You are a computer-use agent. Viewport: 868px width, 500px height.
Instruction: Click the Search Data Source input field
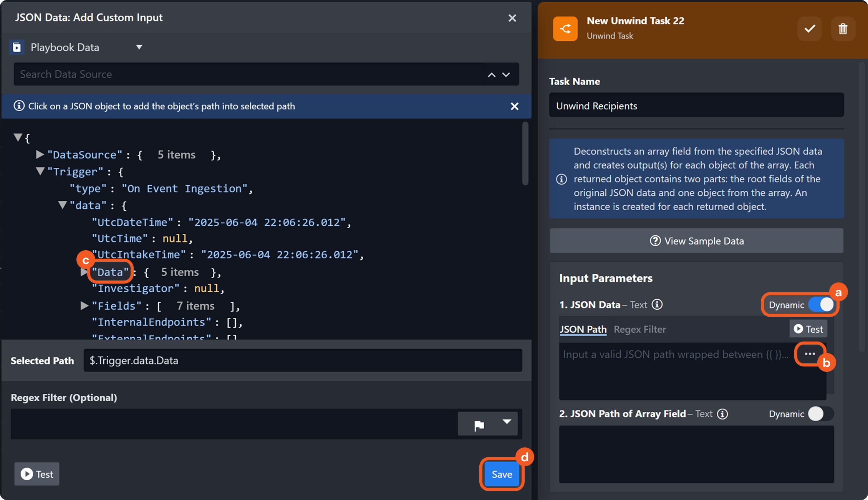(x=246, y=74)
